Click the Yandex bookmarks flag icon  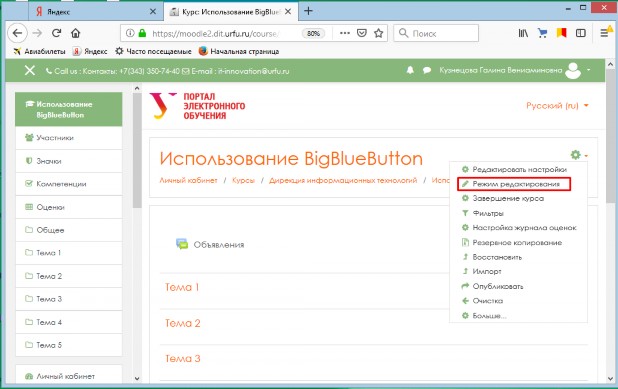[x=561, y=33]
